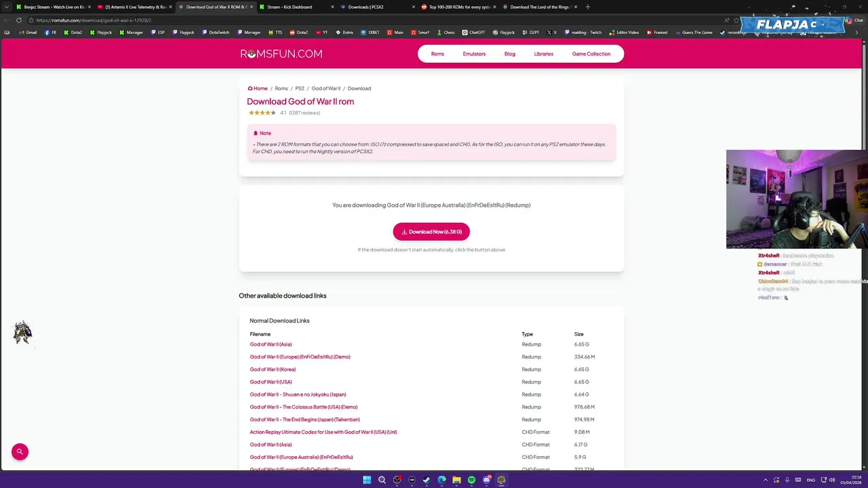Image resolution: width=868 pixels, height=488 pixels.
Task: Click the Home breadcrumb icon
Action: (x=250, y=88)
